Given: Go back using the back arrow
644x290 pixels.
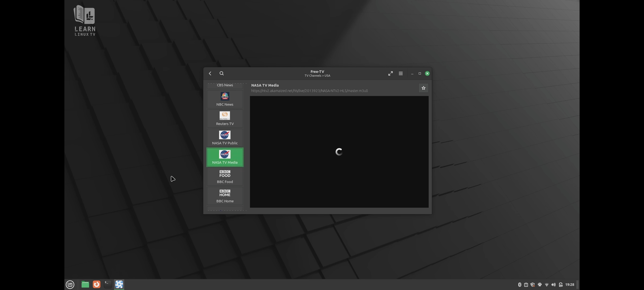Looking at the screenshot, I should click(210, 73).
